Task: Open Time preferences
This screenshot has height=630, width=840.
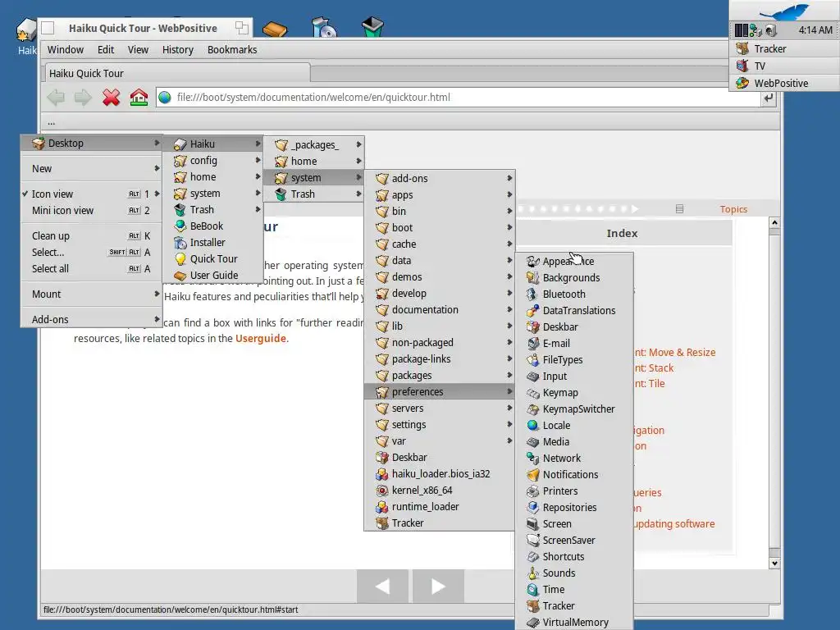Action: click(574, 590)
